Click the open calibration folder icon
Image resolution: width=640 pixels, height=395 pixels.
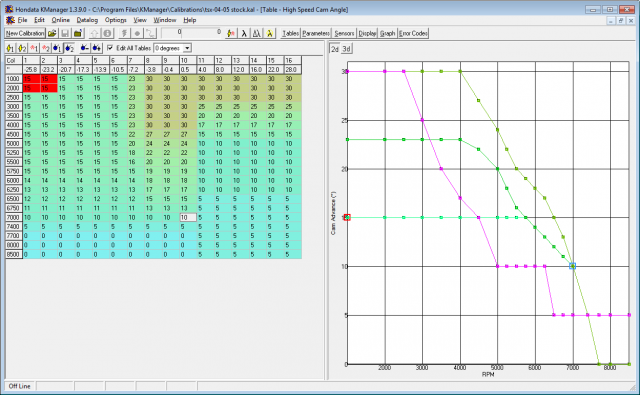[52, 33]
